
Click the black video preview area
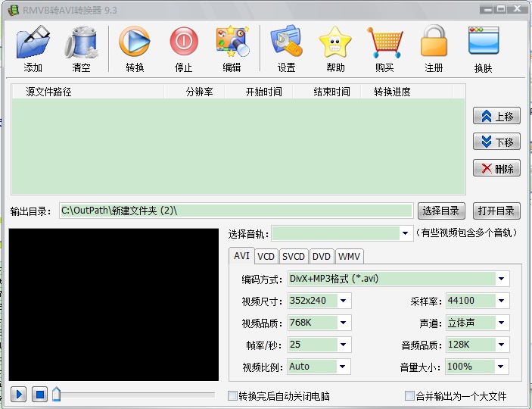pos(114,304)
